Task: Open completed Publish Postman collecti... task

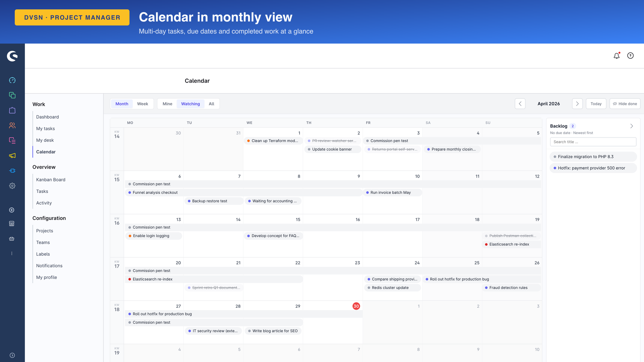Action: 512,236
